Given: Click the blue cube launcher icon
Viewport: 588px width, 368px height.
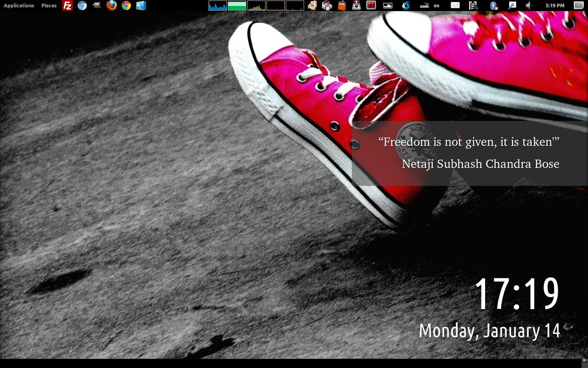Looking at the screenshot, I should pyautogui.click(x=141, y=6).
